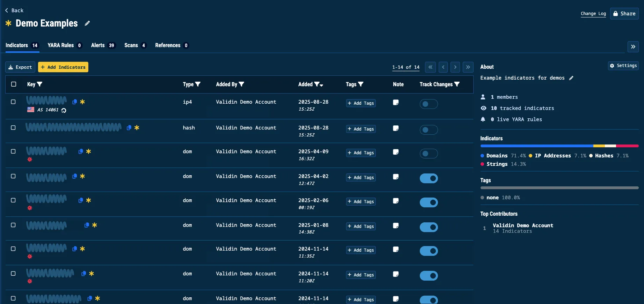Disable Track Changes for 2025-04-02 domain
Image resolution: width=644 pixels, height=304 pixels.
(429, 178)
